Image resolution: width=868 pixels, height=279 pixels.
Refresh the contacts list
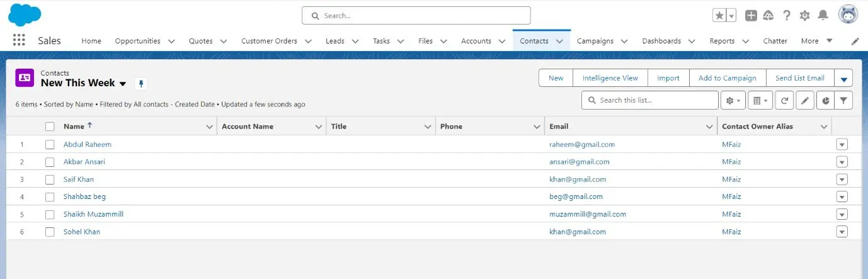[x=784, y=100]
